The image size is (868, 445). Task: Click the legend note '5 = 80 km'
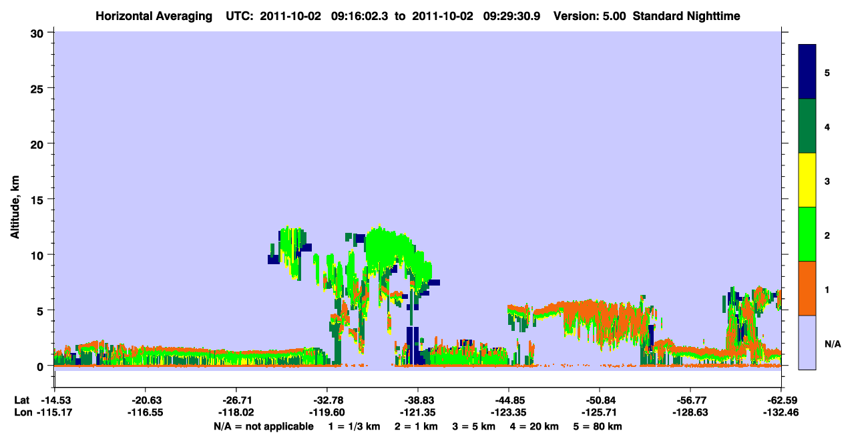click(x=597, y=426)
